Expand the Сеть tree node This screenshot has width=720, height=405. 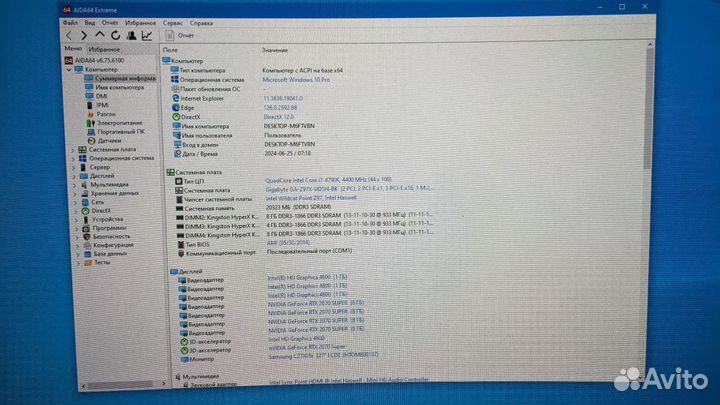(x=76, y=202)
